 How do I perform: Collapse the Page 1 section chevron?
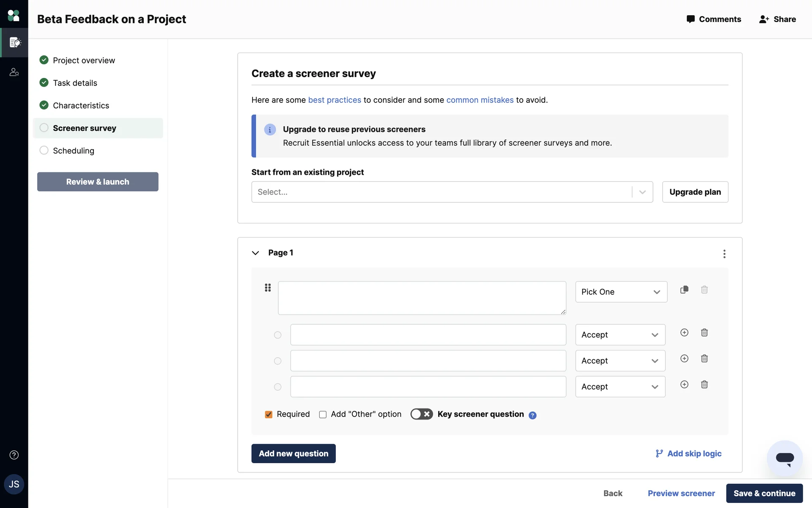click(255, 253)
